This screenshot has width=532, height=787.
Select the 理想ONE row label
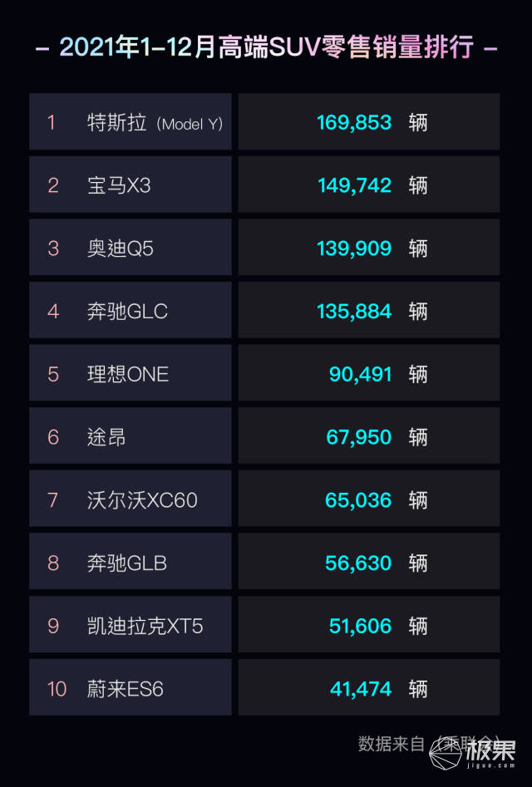127,375
